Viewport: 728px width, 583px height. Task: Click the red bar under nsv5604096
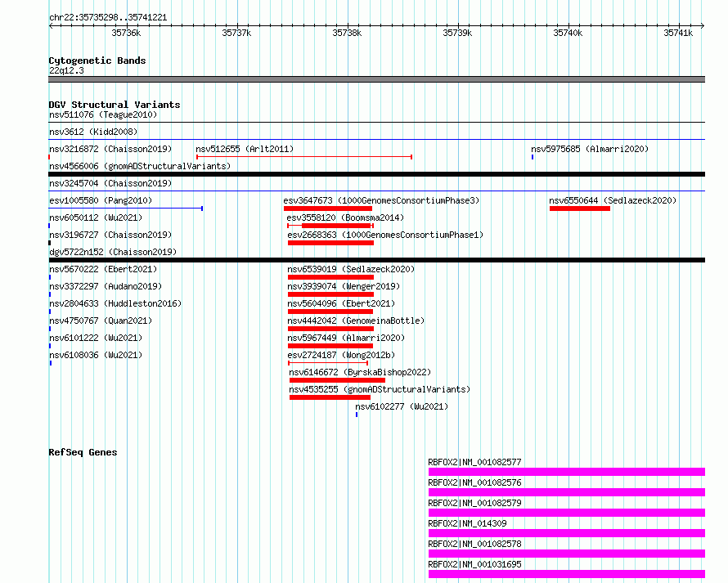[330, 312]
